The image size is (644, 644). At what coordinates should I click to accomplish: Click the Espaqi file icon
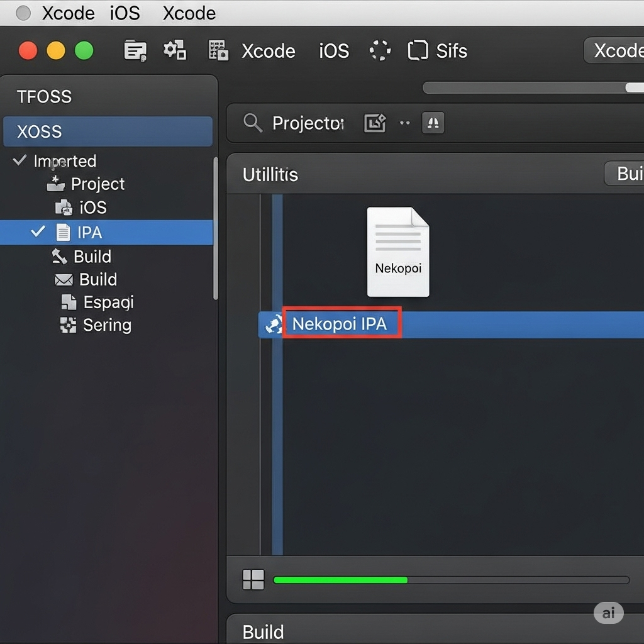(69, 302)
